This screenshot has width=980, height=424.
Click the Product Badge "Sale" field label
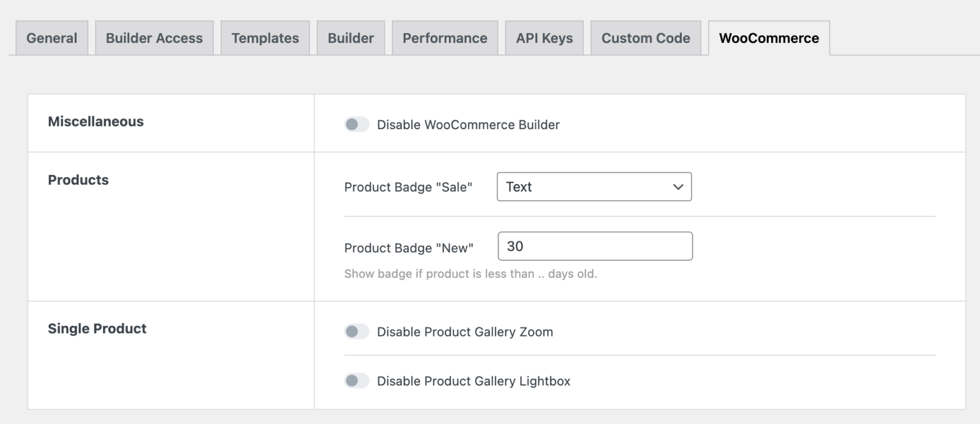coord(408,187)
